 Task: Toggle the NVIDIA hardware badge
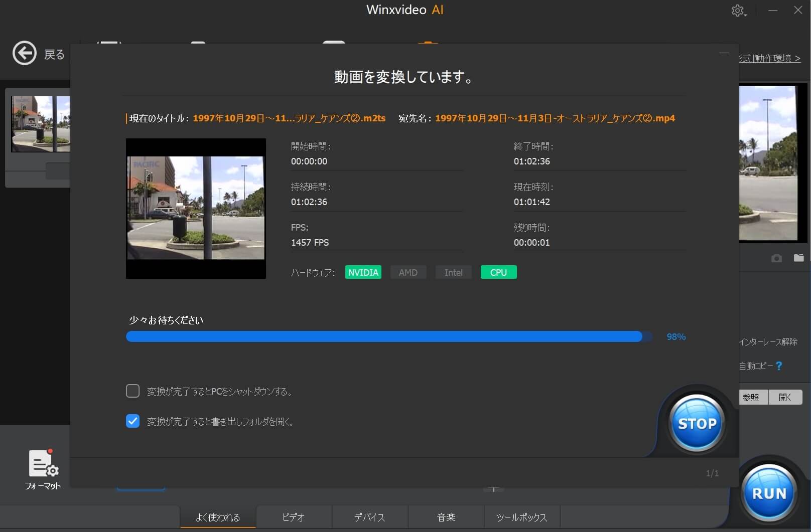point(363,272)
